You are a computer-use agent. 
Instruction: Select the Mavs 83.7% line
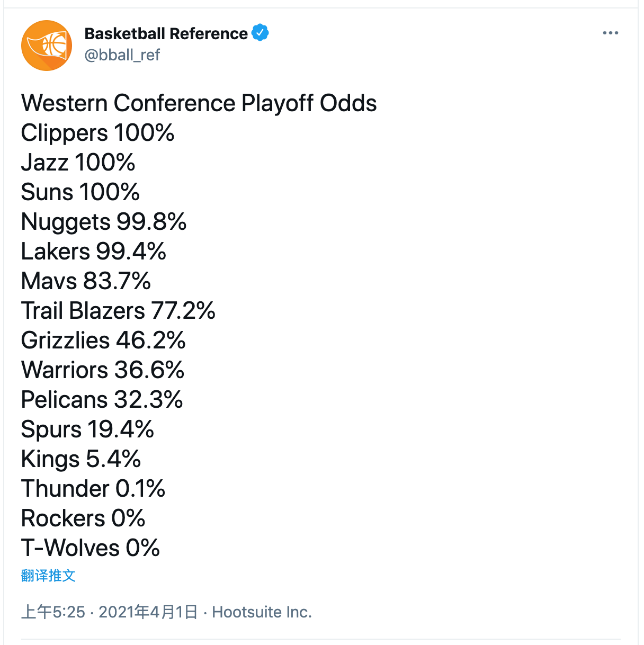[86, 281]
